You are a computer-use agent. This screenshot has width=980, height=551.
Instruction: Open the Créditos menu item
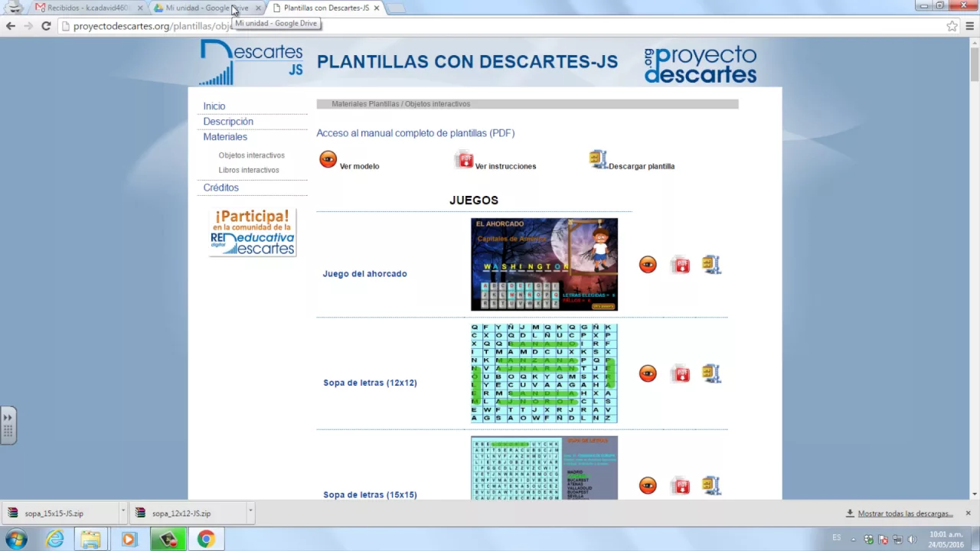tap(221, 187)
